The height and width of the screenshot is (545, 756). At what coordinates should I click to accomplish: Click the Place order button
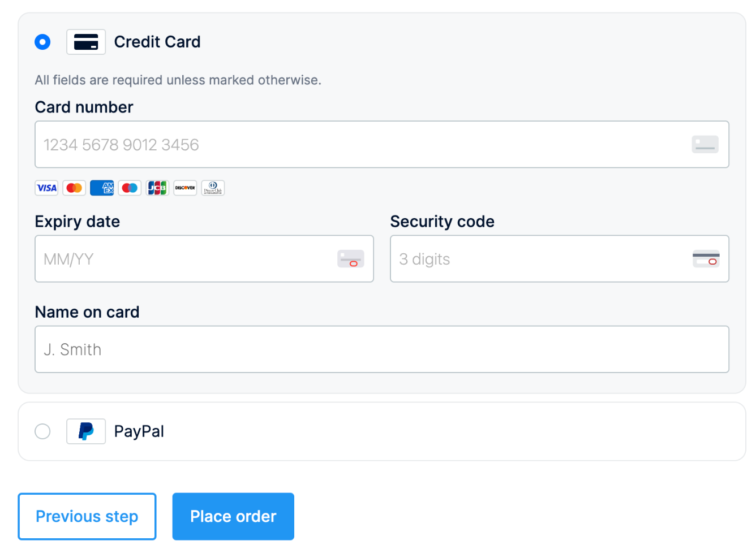(233, 516)
